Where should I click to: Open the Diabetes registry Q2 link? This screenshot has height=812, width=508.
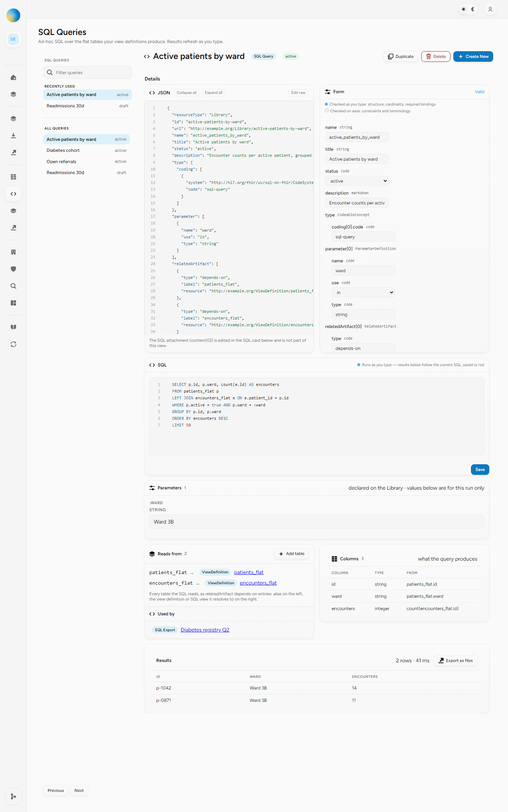tap(205, 630)
